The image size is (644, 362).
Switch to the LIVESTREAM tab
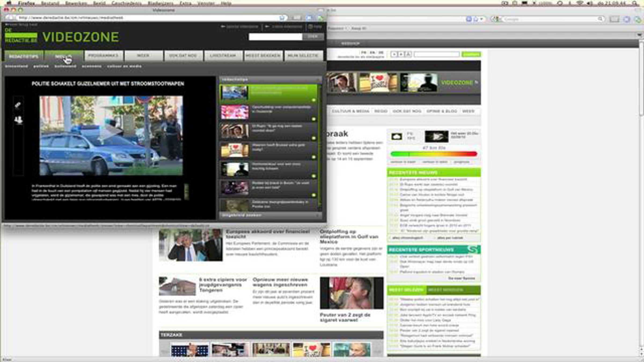(223, 56)
